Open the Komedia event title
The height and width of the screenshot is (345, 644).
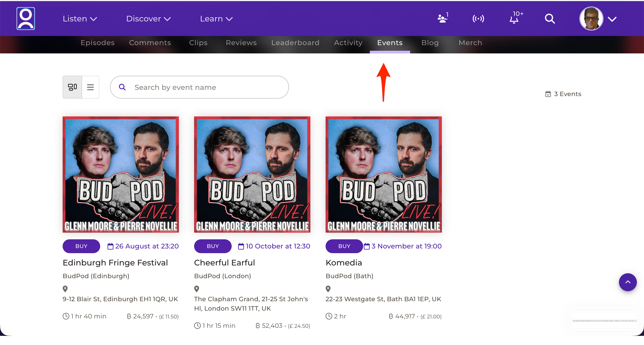pos(344,263)
